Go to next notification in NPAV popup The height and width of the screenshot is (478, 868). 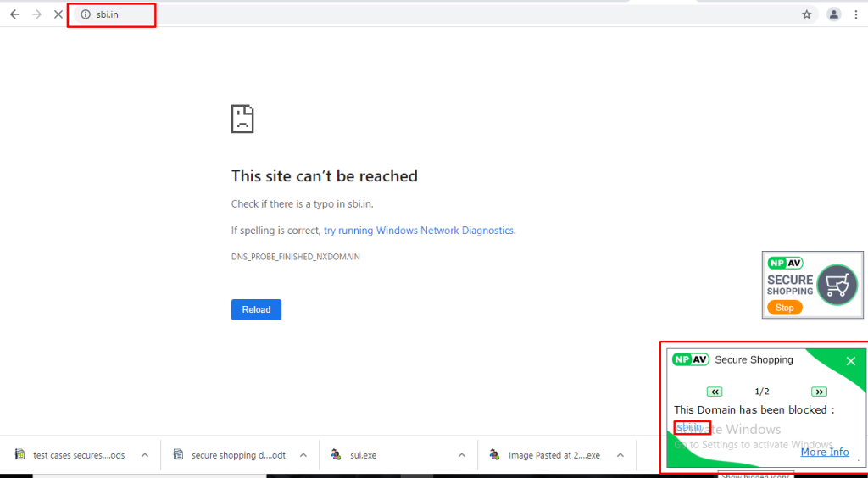819,392
